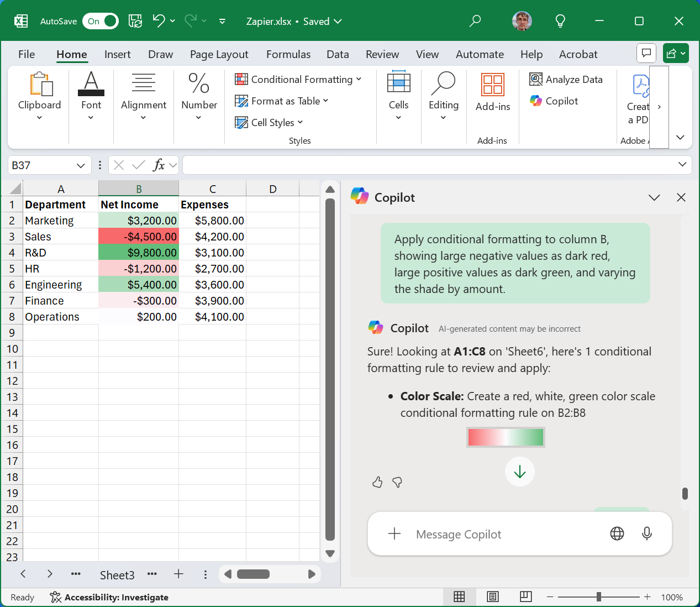Viewport: 700px width, 607px height.
Task: Open Format as Table menu
Action: (282, 101)
